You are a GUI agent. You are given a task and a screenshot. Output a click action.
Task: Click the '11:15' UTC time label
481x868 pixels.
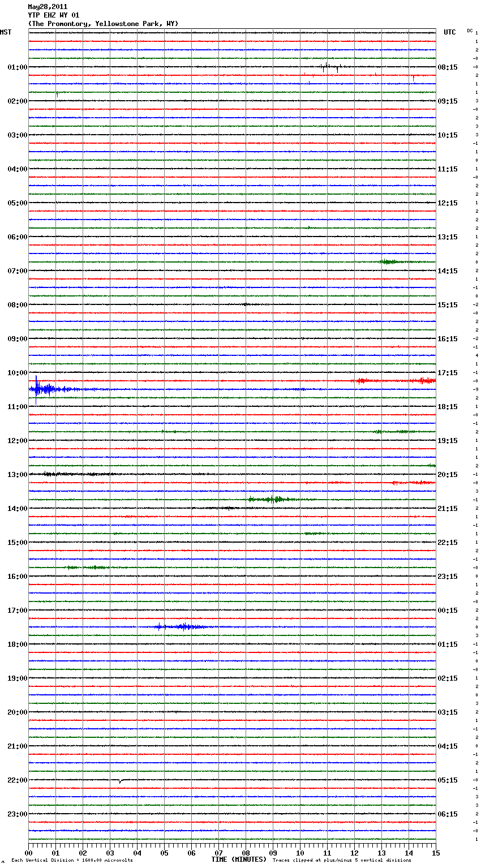point(448,169)
